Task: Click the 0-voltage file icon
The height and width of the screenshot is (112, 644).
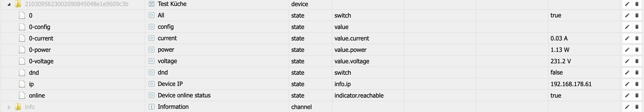Action: (22, 61)
